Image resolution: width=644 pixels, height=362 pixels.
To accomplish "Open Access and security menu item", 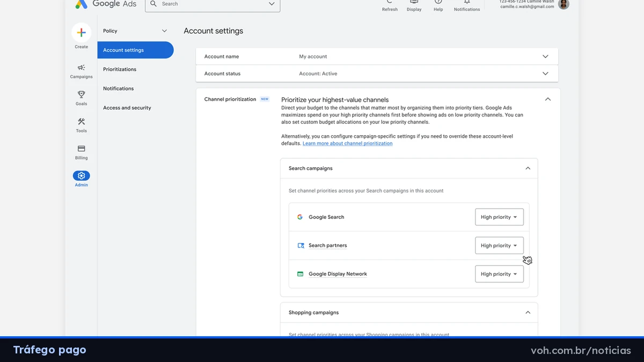I will click(127, 108).
